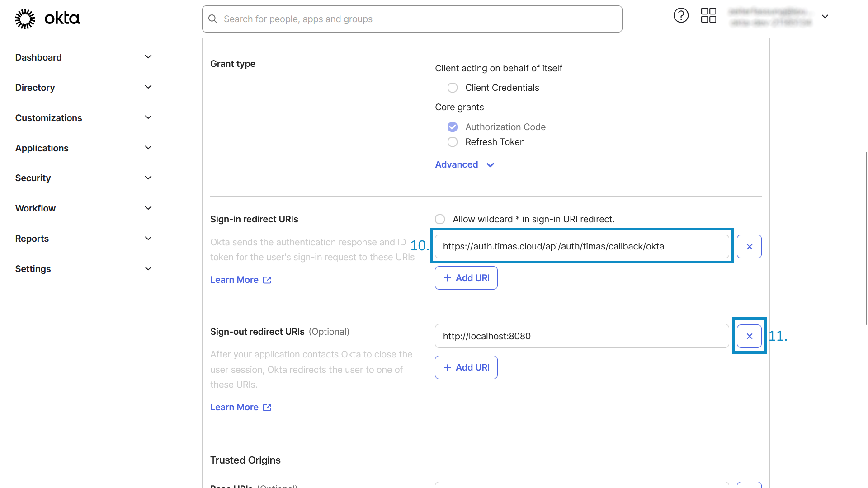Expand the Reports sidebar chevron
Screen dimensions: 868x488
(x=148, y=239)
